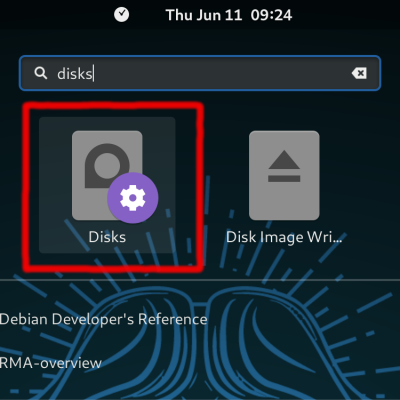Viewport: 400px width, 400px height.
Task: Click the clock icon in the top bar
Action: coord(122,15)
